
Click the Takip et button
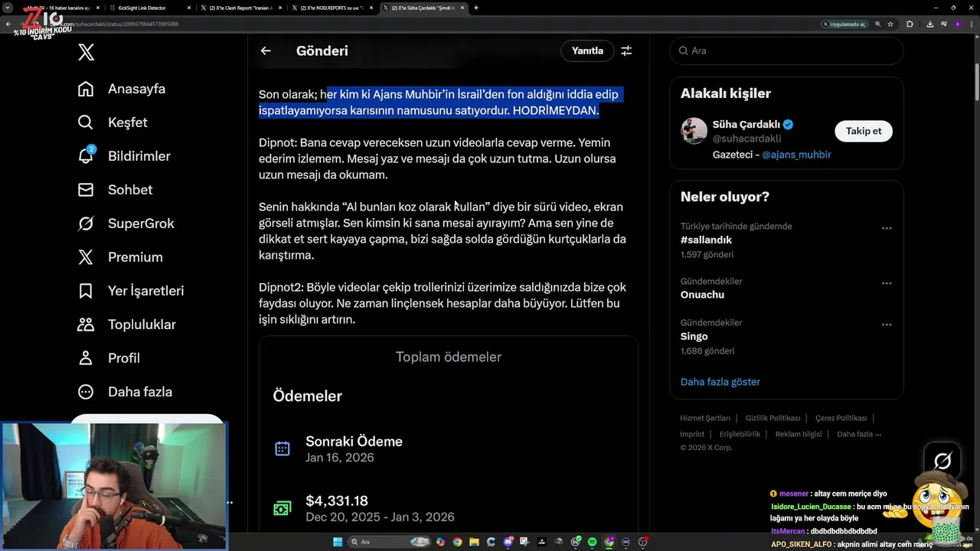click(x=863, y=131)
